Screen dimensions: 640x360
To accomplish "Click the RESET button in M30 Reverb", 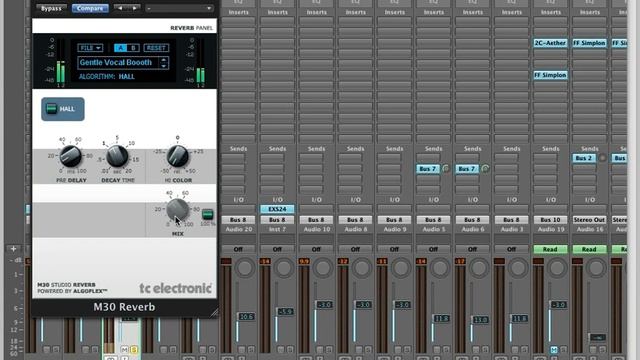I will (156, 48).
